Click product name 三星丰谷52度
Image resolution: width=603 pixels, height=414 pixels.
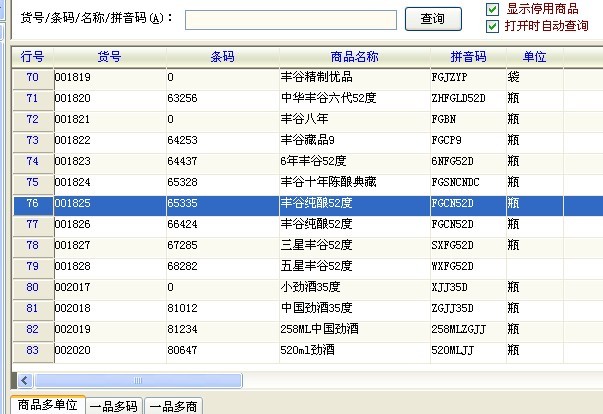[x=316, y=245]
